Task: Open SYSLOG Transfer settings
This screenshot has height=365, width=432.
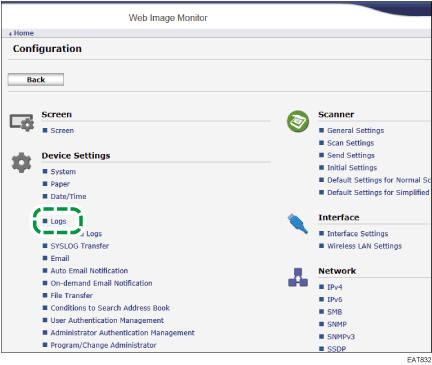Action: (80, 246)
